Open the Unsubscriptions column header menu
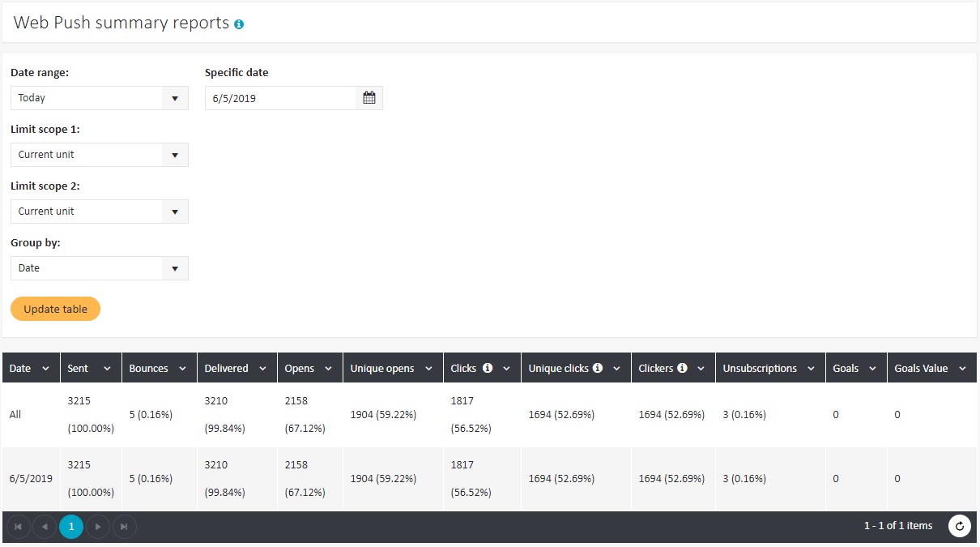Viewport: 980px width, 547px height. 811,369
